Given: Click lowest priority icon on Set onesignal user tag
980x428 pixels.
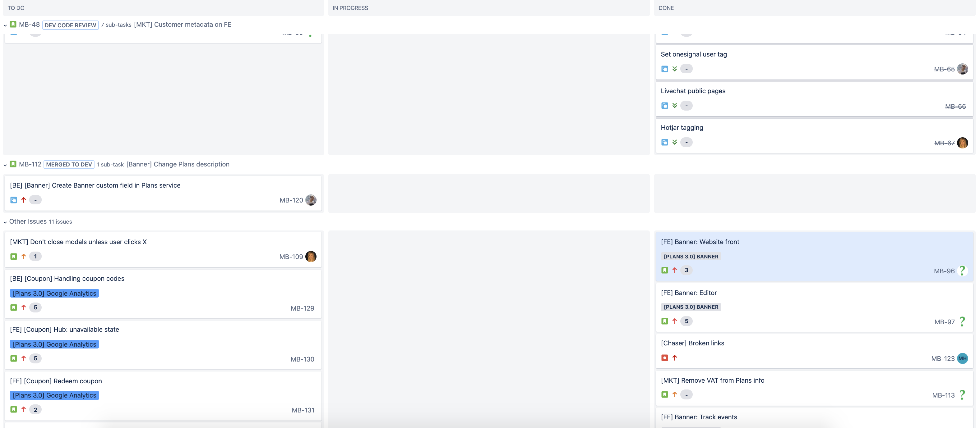Looking at the screenshot, I should [x=674, y=69].
